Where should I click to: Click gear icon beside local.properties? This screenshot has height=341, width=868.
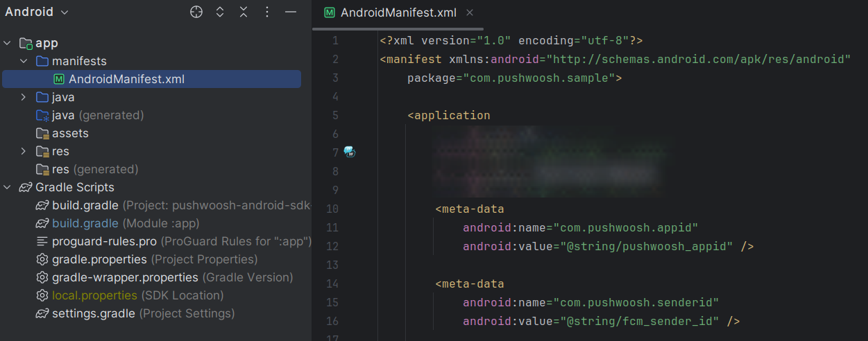click(42, 295)
